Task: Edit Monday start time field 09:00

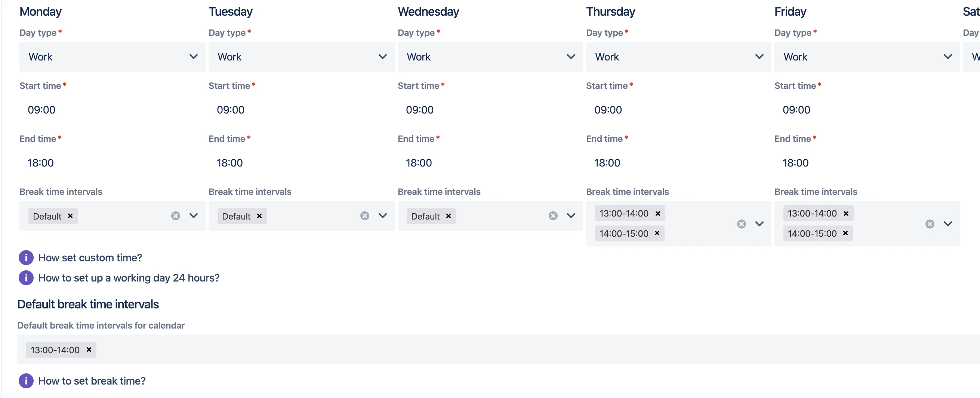Action: (x=112, y=110)
